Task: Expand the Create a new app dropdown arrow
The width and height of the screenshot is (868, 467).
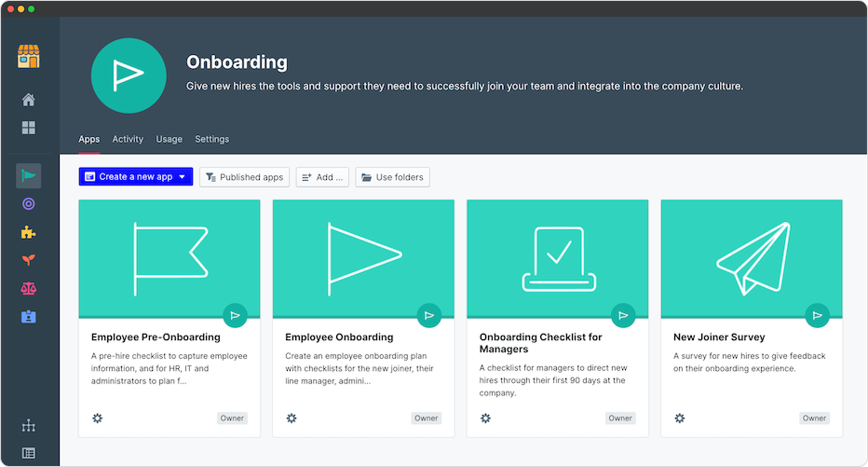Action: pos(183,177)
